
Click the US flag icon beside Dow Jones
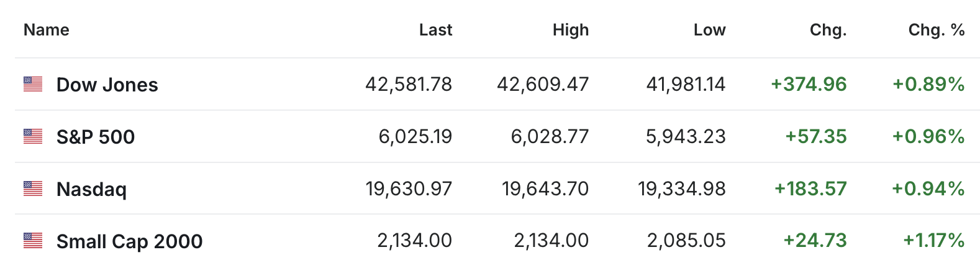click(x=33, y=84)
